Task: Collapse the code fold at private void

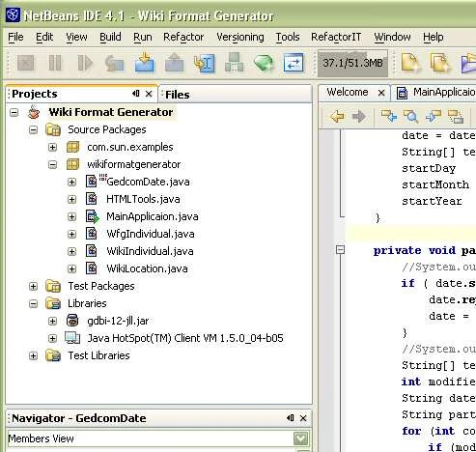Action: [340, 250]
